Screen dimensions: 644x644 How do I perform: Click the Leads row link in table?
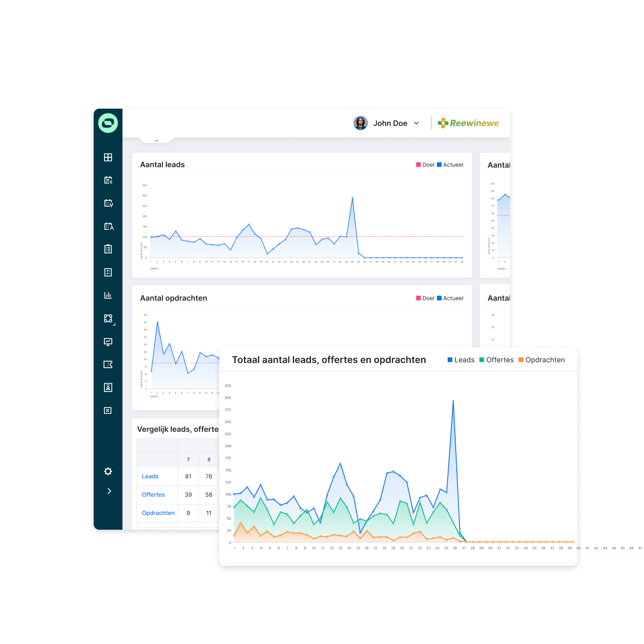tap(150, 476)
